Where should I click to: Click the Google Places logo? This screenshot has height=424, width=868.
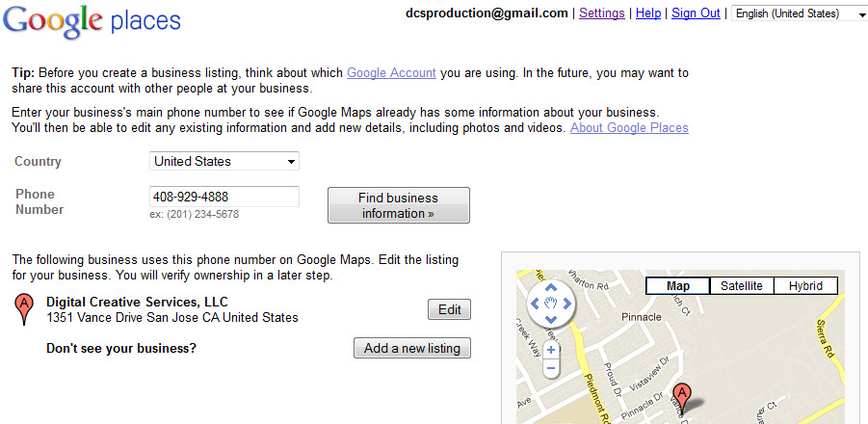pos(92,21)
